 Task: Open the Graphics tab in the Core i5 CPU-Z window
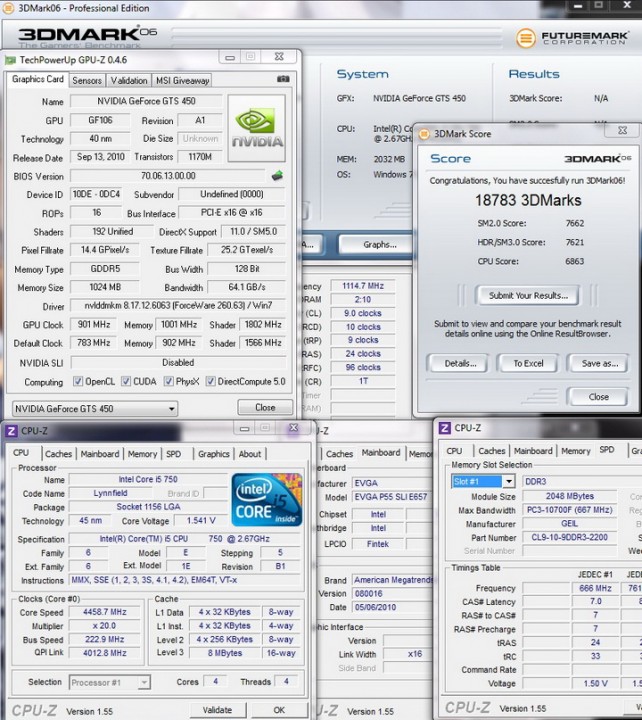(x=214, y=454)
